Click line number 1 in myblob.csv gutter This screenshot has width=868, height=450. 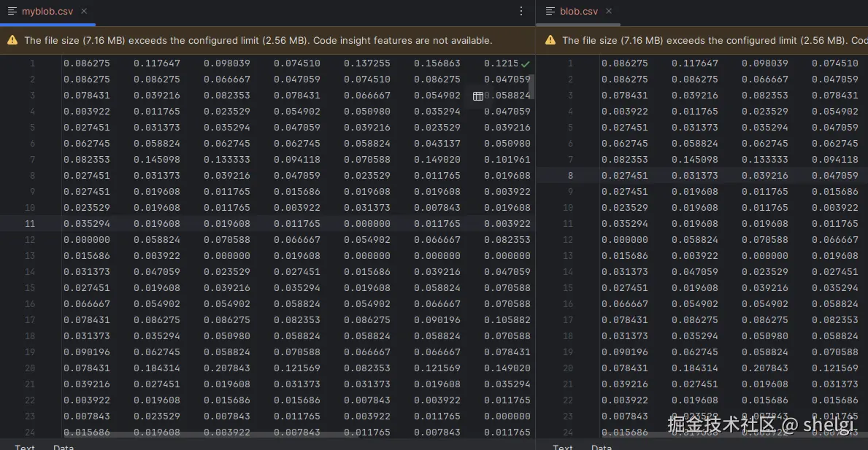click(32, 63)
